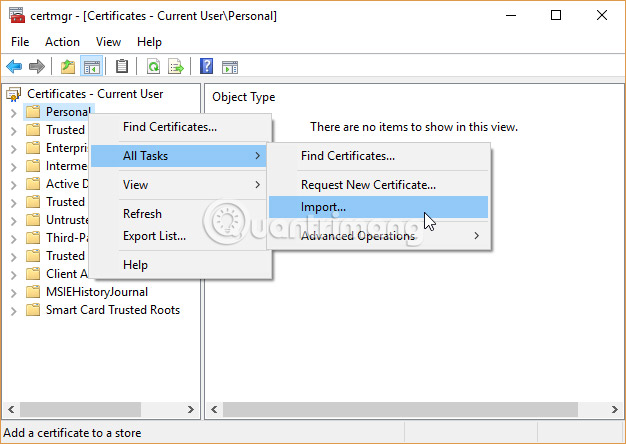Expand the Intermediate node chevron
The height and width of the screenshot is (444, 626).
(x=14, y=167)
